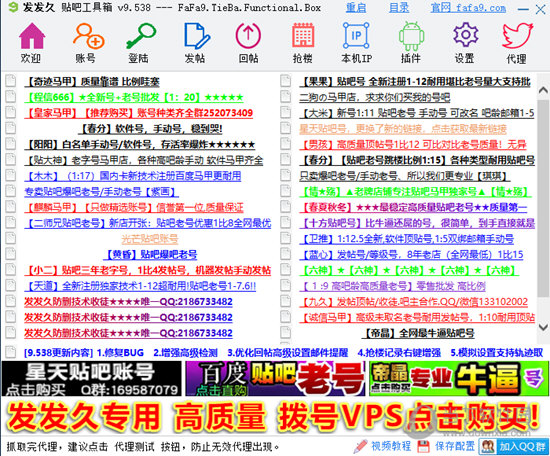
Task: Click the list scrollbar up arrow
Action: 543,90
